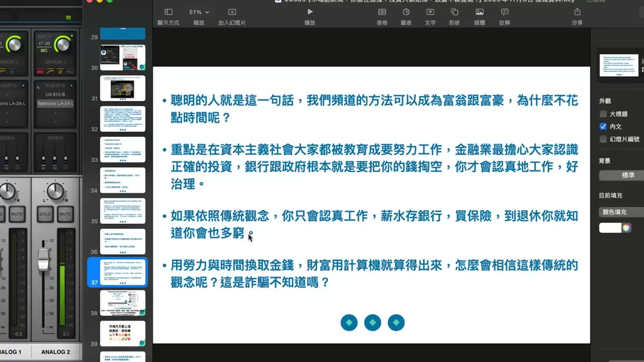
Task: Mute the Analog 2 channel
Action: (66, 214)
